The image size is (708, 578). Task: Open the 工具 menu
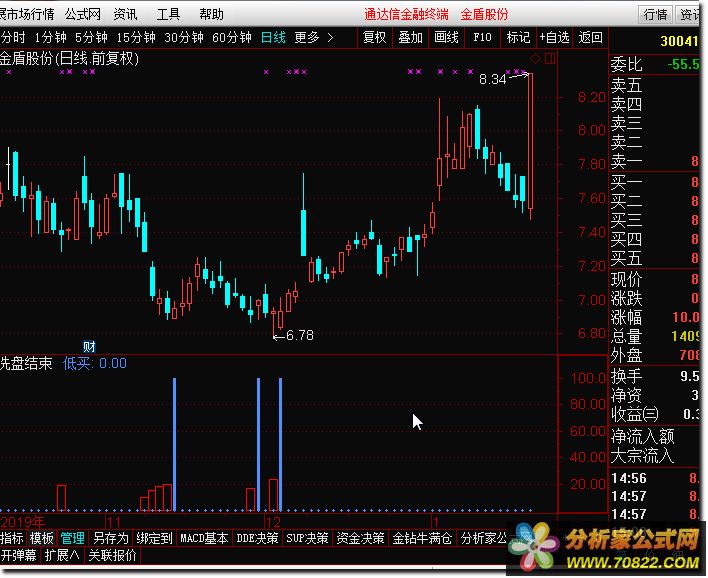(168, 14)
